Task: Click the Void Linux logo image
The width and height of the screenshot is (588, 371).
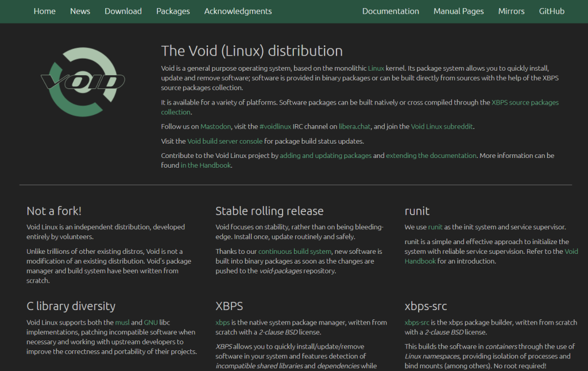Action: pos(83,82)
